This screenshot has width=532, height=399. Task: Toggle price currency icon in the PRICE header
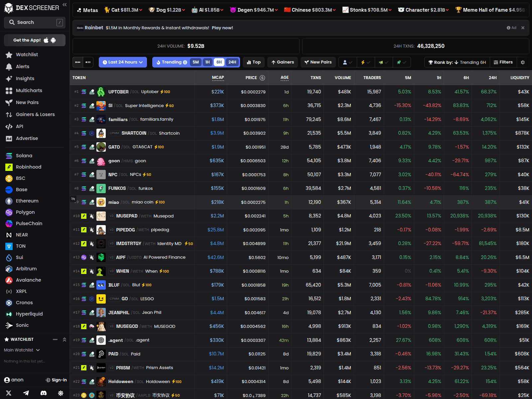[262, 78]
